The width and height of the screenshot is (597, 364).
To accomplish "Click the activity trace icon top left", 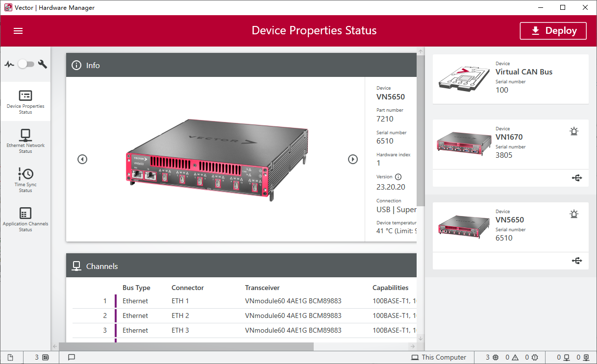I will [10, 64].
